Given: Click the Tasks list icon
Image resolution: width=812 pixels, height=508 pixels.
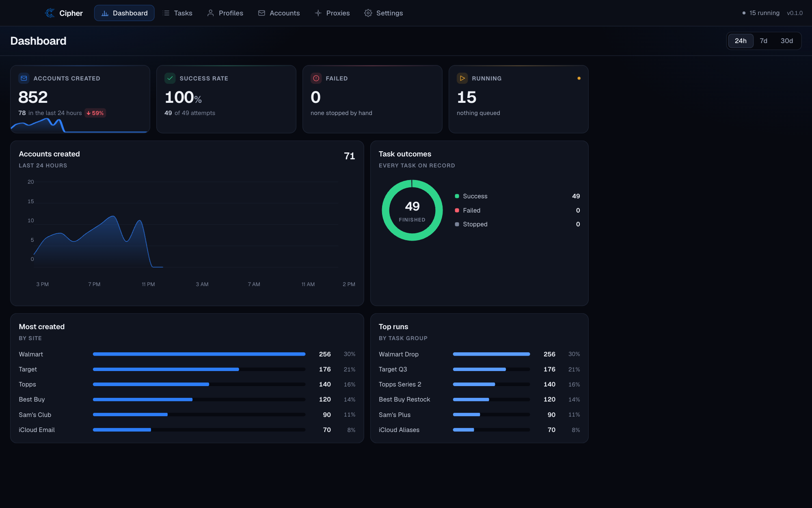Looking at the screenshot, I should coord(166,13).
